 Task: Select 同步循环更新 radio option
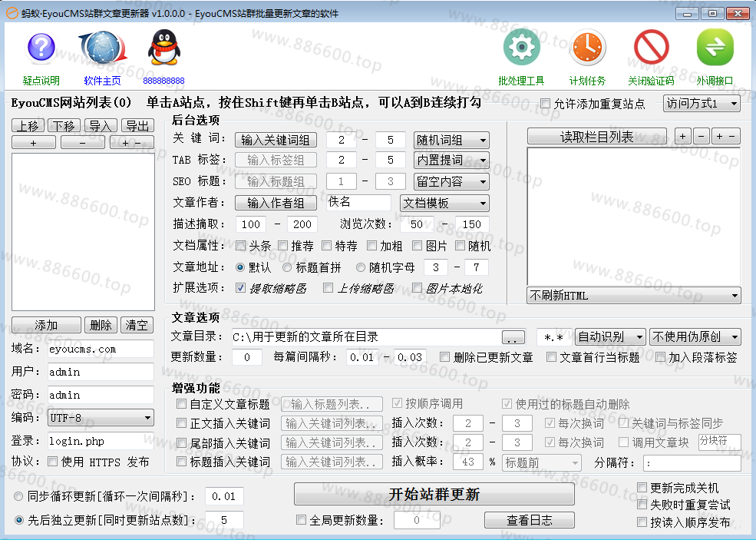pos(18,496)
